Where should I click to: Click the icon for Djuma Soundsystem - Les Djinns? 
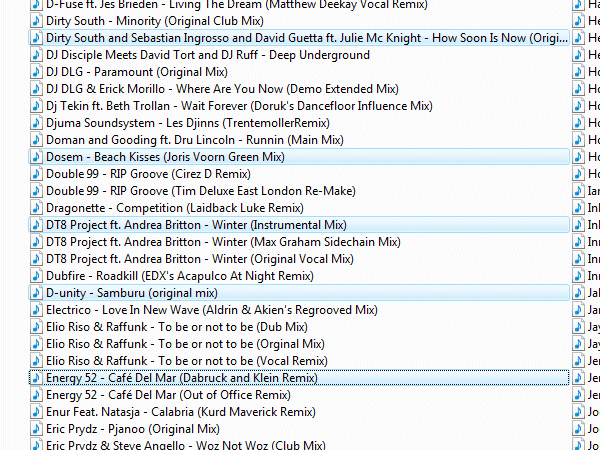pyautogui.click(x=36, y=123)
